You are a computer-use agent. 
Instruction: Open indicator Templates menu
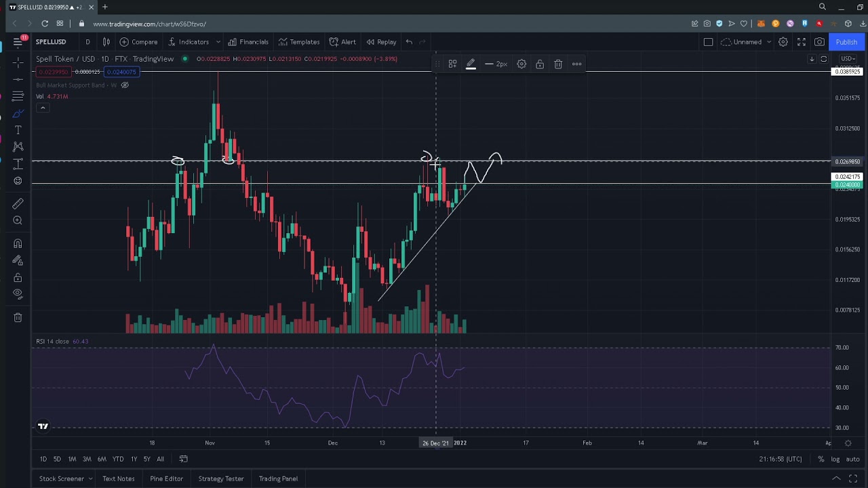tap(299, 42)
